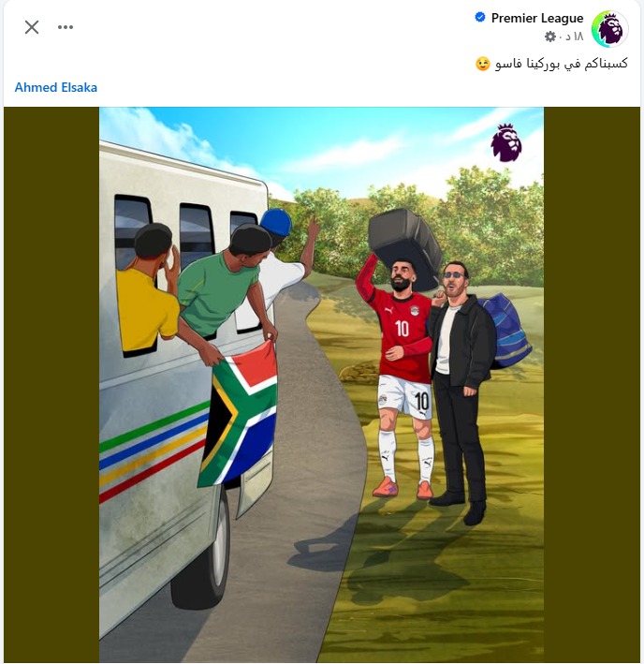Click the blue striped bag
Viewport: 644px width, 664px height.
(506, 332)
